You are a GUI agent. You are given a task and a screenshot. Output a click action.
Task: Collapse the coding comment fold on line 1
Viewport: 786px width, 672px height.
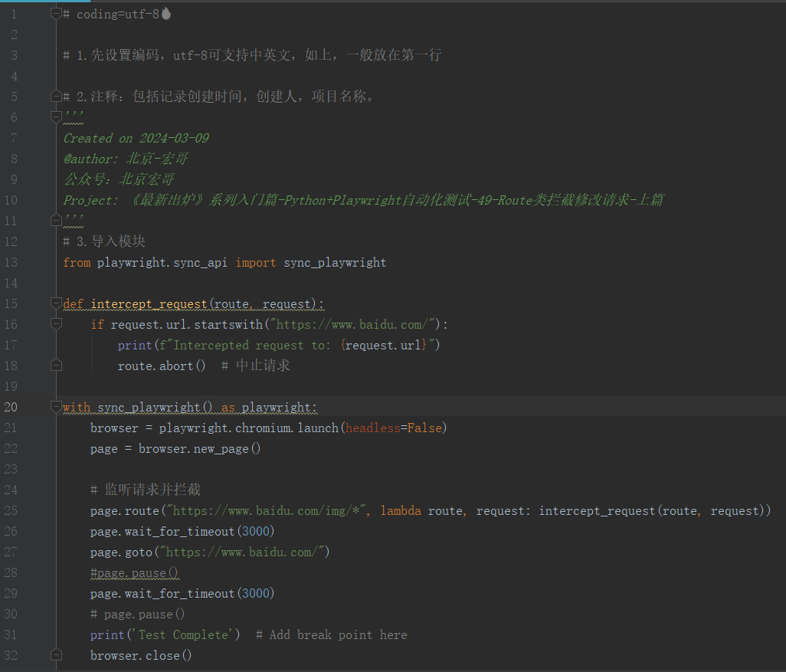pos(55,13)
